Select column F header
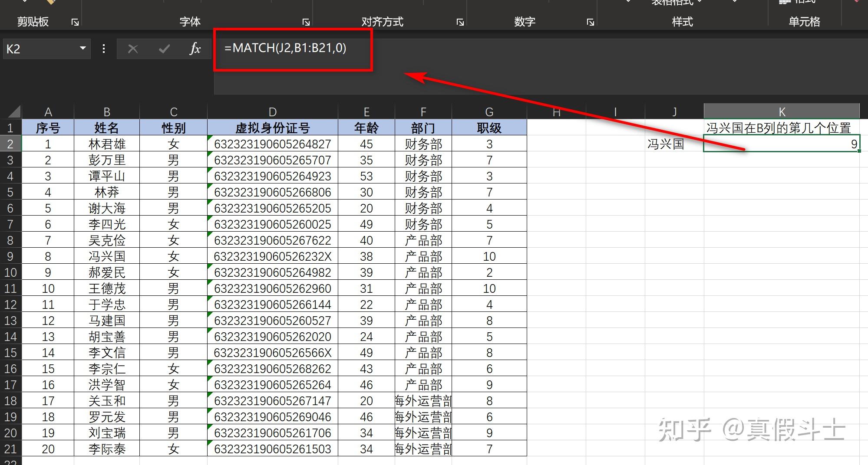This screenshot has width=868, height=465. coord(423,112)
